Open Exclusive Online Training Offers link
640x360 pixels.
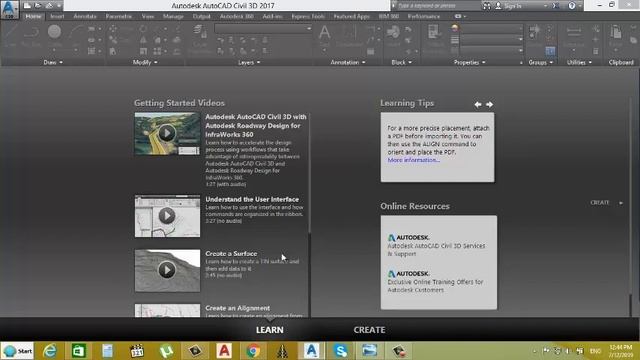click(x=435, y=286)
